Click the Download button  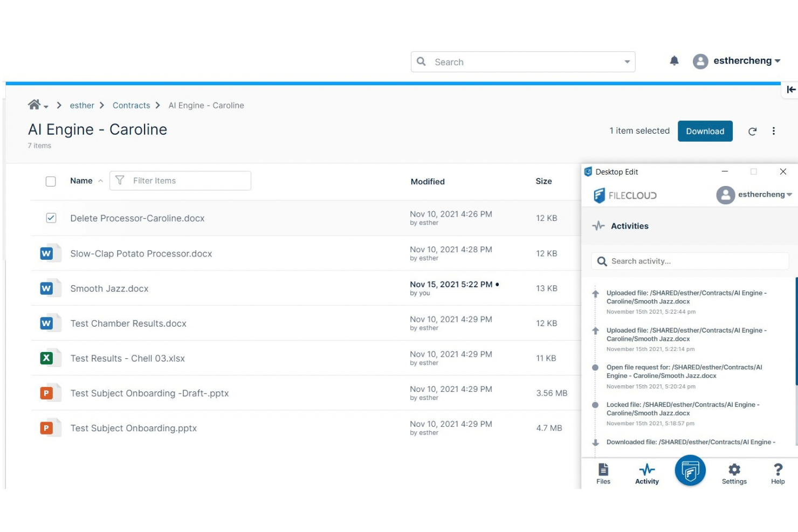coord(705,131)
